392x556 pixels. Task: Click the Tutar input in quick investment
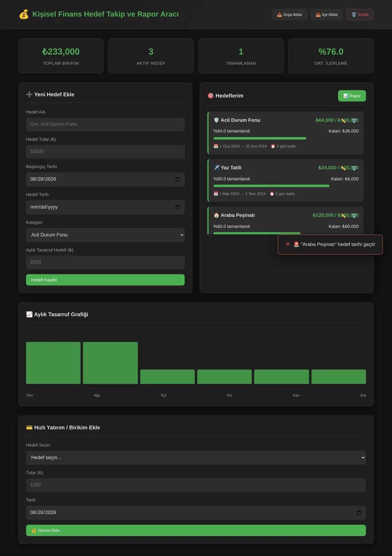pyautogui.click(x=196, y=485)
